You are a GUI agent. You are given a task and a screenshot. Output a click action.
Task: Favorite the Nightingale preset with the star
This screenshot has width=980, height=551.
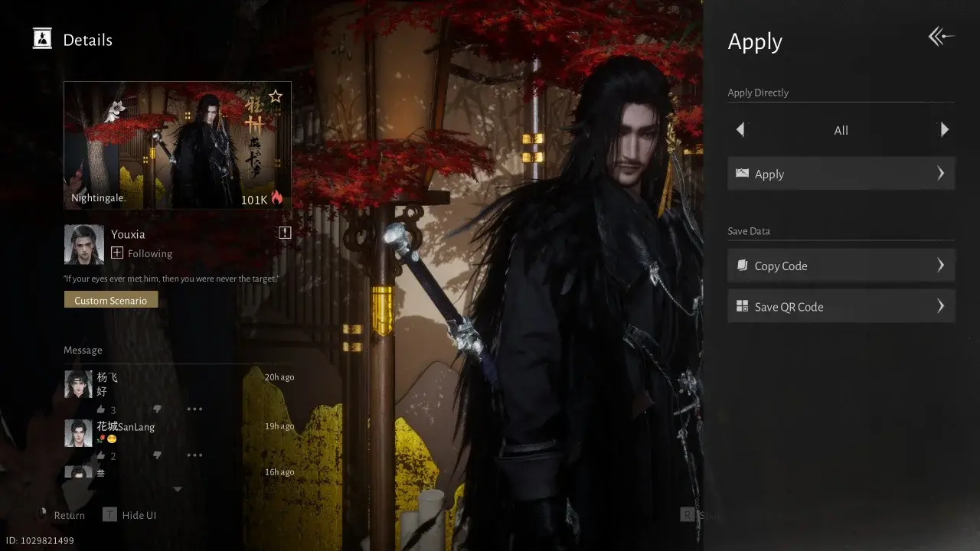coord(276,96)
